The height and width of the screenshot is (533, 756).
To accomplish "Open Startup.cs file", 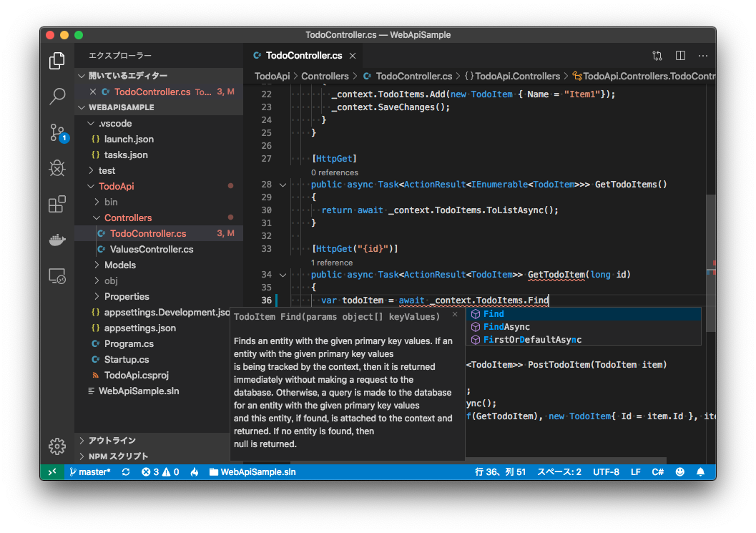I will click(x=152, y=359).
